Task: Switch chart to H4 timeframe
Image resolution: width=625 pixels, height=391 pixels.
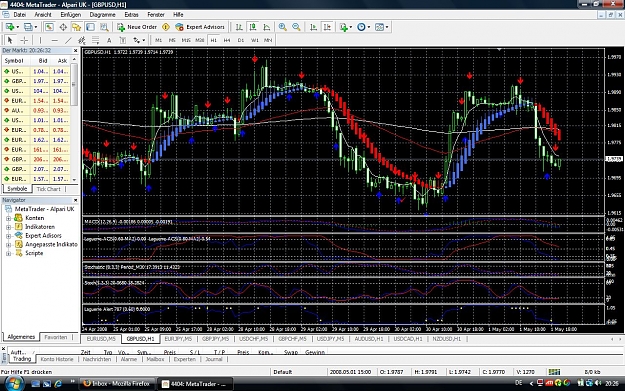Action: pos(227,40)
